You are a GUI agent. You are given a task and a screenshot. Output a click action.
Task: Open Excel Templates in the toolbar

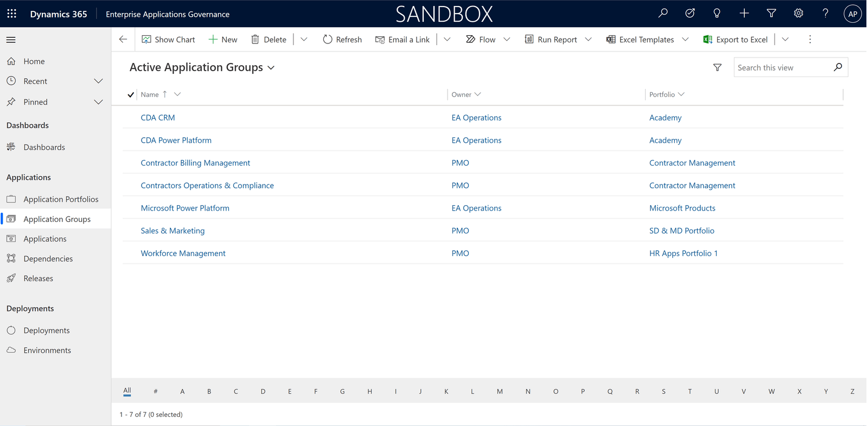pyautogui.click(x=640, y=40)
